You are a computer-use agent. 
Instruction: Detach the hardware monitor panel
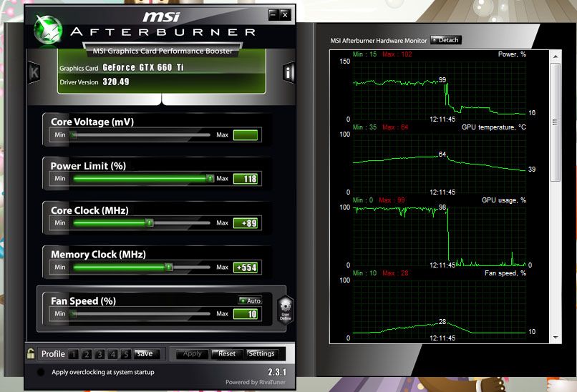pos(445,40)
